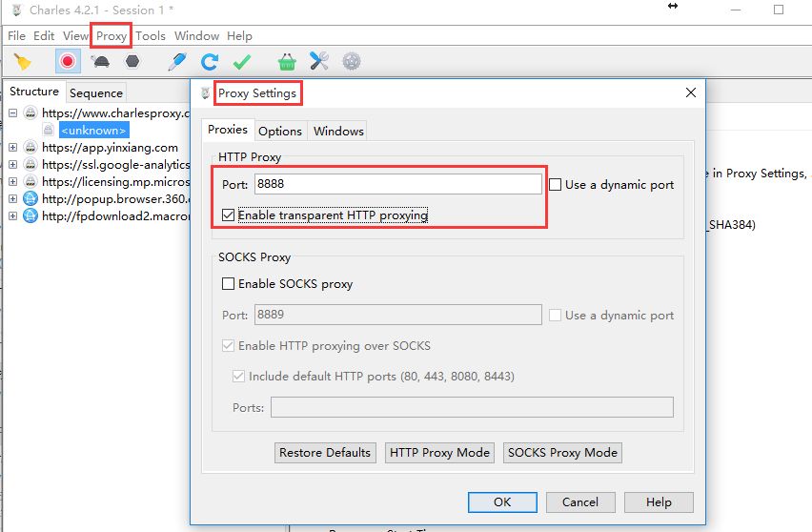Open the Help menu
The width and height of the screenshot is (812, 532).
[239, 35]
